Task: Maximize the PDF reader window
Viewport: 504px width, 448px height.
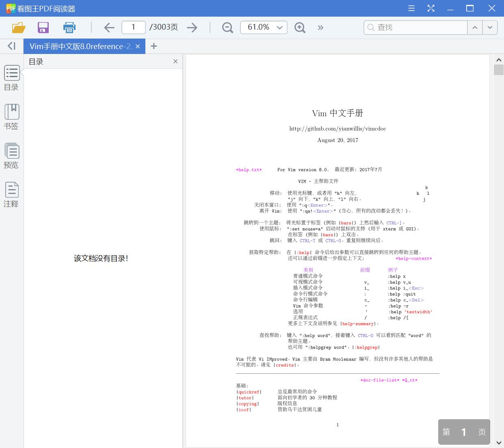Action: pyautogui.click(x=470, y=9)
